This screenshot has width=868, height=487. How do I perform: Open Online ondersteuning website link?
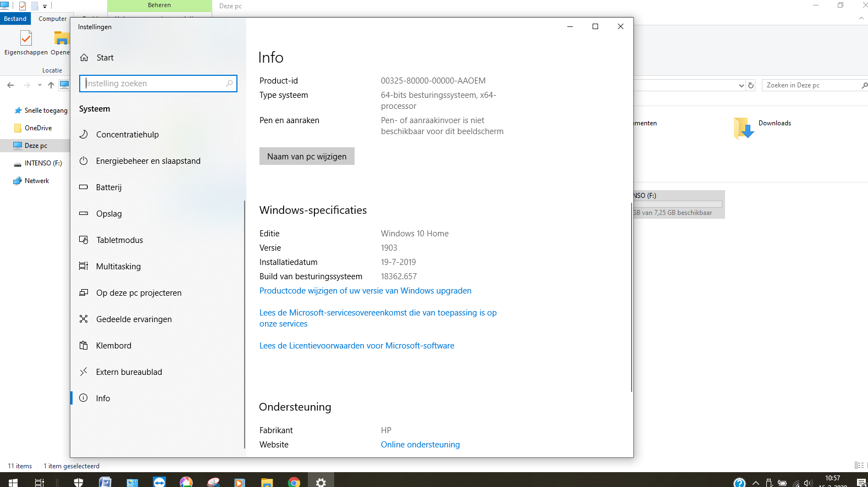click(x=421, y=445)
